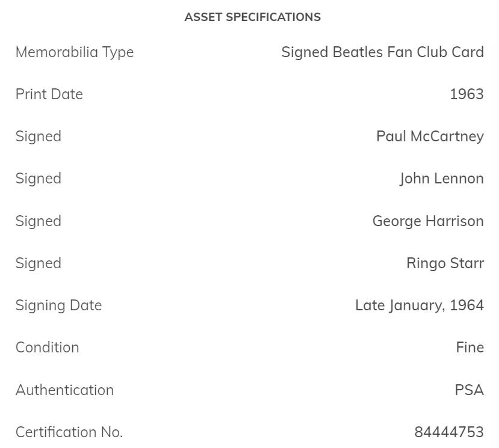This screenshot has height=448, width=499.
Task: Select certification number 84444753
Action: pos(448,432)
